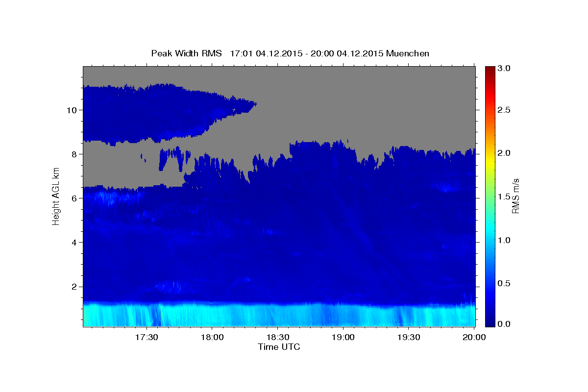Click the colorbar value 2.0

tap(504, 153)
